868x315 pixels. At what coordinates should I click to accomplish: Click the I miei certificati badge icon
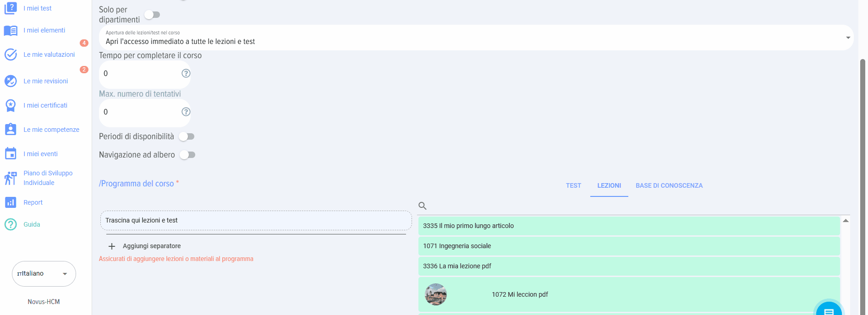pyautogui.click(x=11, y=105)
